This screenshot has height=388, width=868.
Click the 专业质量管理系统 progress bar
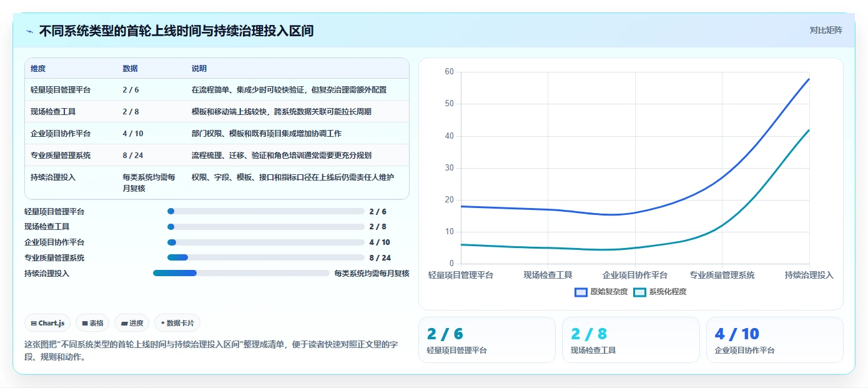[x=266, y=257]
